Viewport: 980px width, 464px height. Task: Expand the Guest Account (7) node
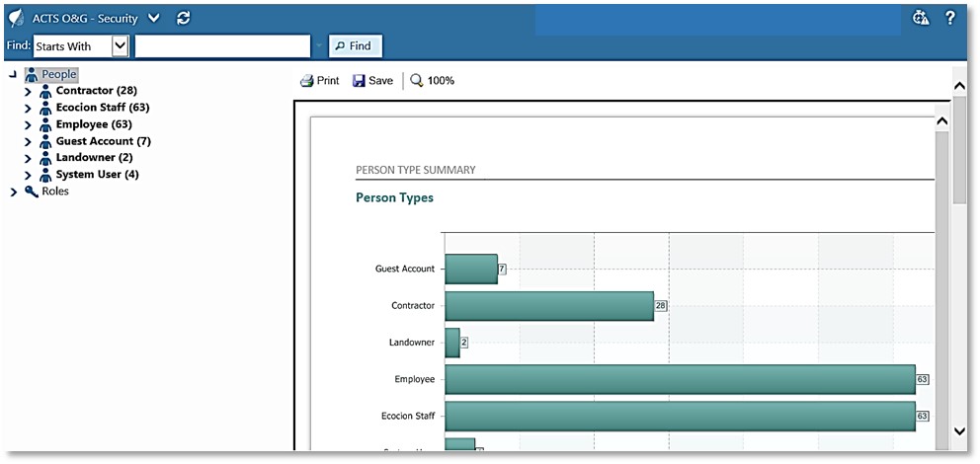28,142
